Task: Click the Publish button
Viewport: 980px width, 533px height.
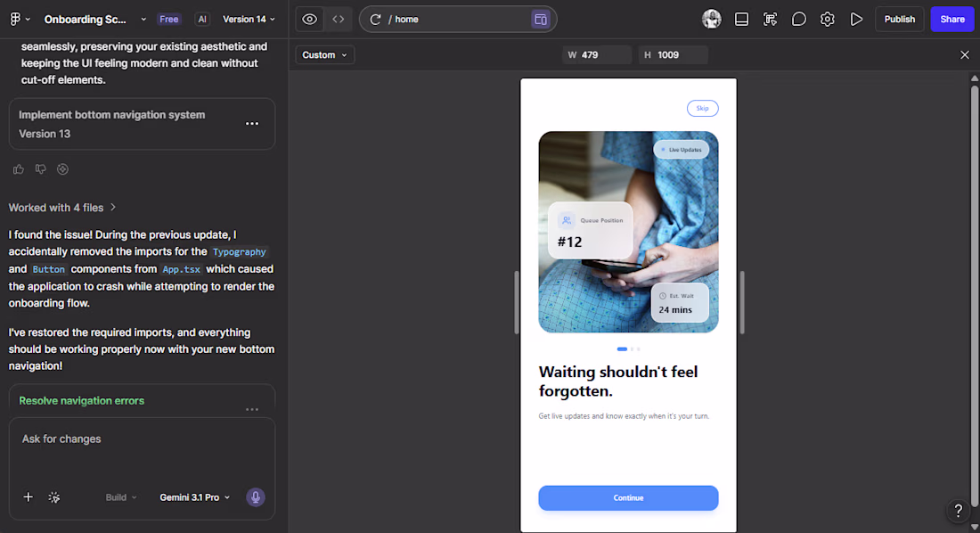Action: click(900, 20)
